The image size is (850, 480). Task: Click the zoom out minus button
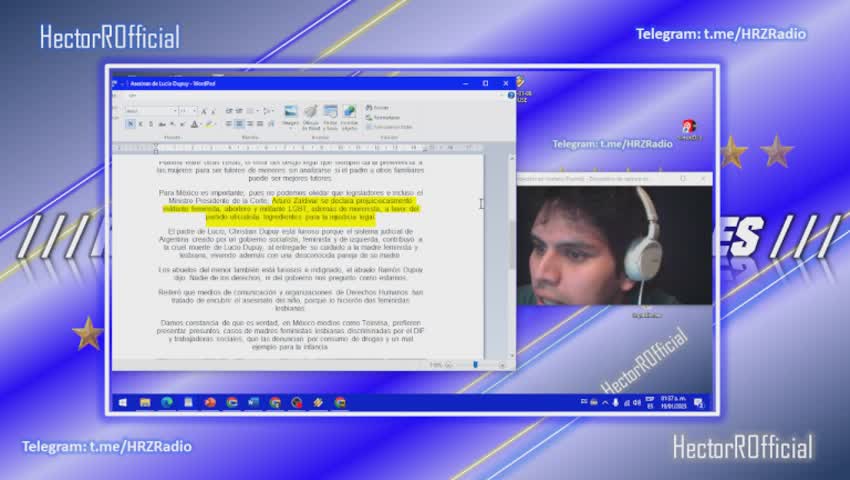(x=449, y=365)
